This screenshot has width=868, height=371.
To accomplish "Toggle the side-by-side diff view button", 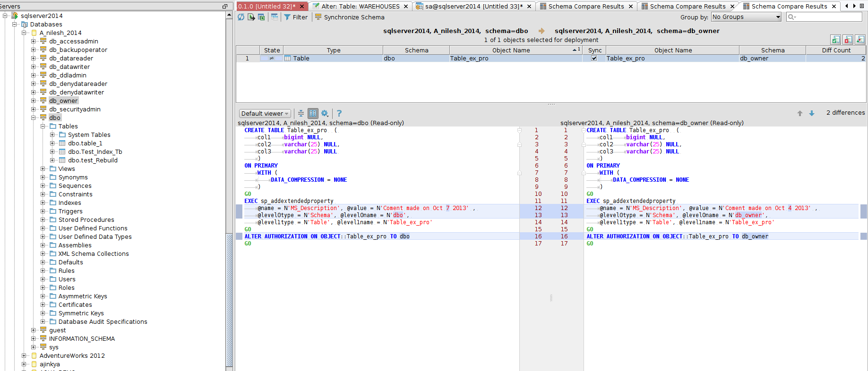I will tap(313, 113).
